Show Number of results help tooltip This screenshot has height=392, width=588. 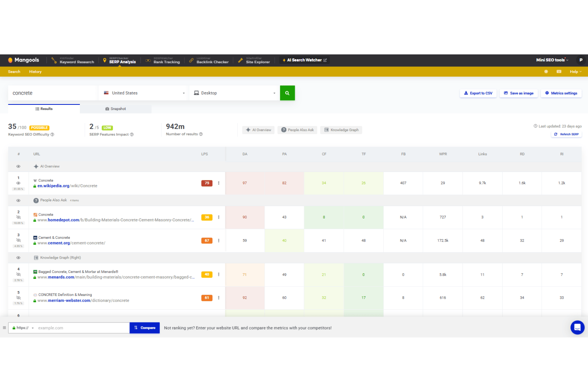tap(201, 134)
